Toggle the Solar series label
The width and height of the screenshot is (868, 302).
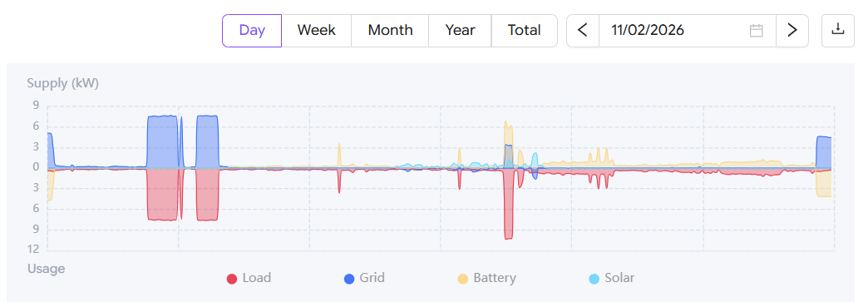[x=619, y=278]
